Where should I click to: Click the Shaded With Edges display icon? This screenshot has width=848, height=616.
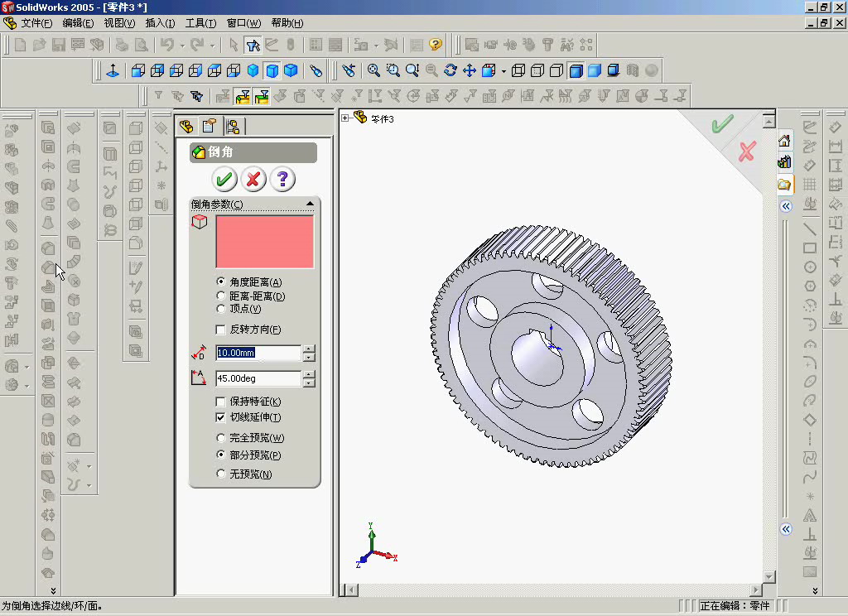[576, 70]
